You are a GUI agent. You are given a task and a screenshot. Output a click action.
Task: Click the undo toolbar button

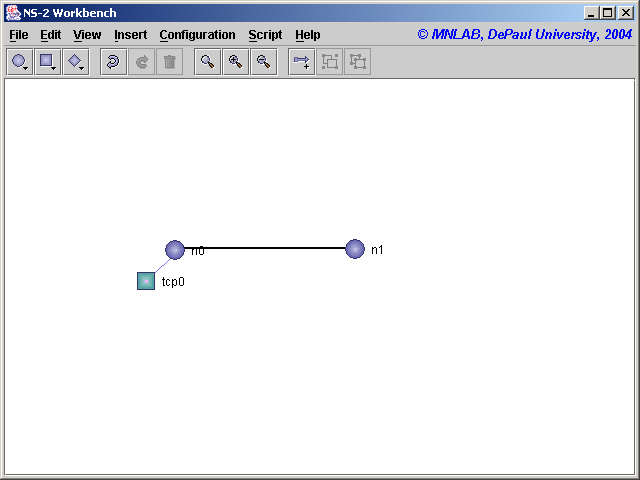click(x=113, y=62)
